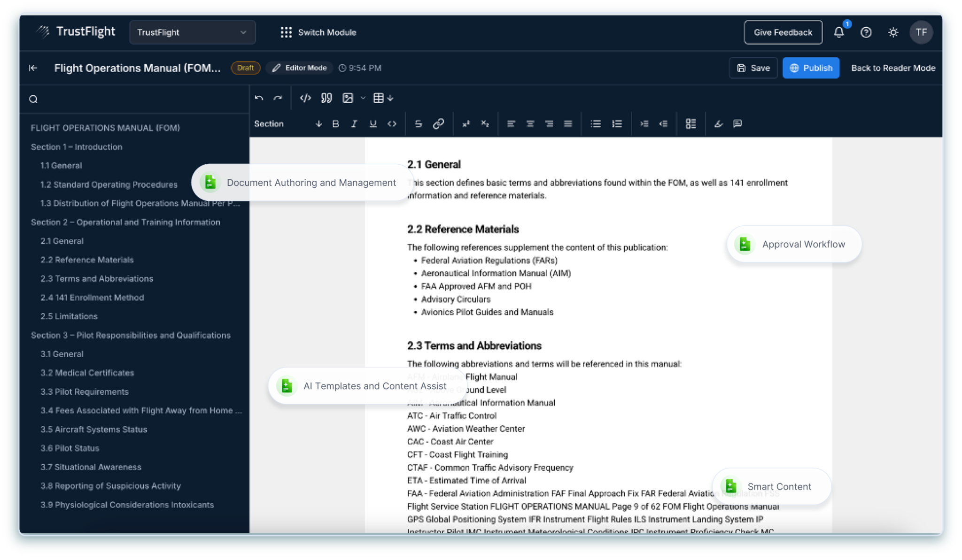
Task: Apply superscript formatting
Action: click(466, 123)
